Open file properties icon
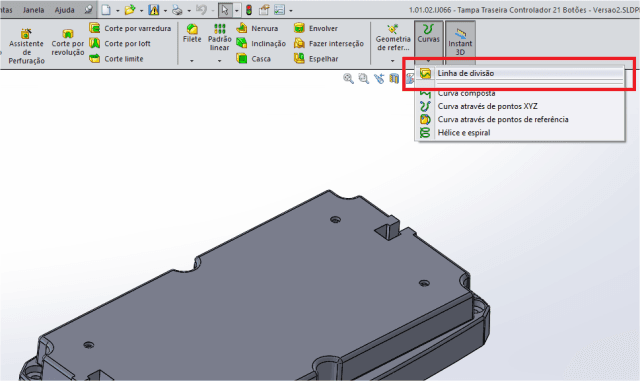The width and height of the screenshot is (640, 381). click(x=264, y=10)
